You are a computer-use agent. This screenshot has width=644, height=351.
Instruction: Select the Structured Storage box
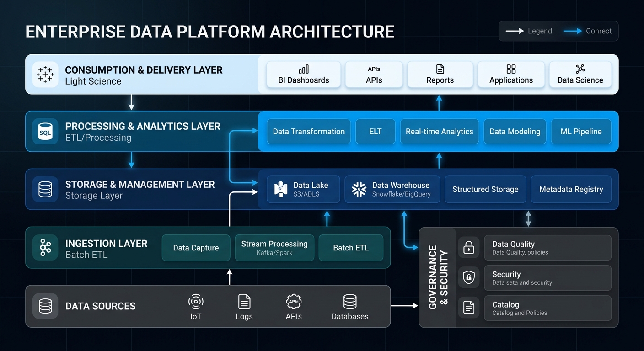pyautogui.click(x=485, y=189)
